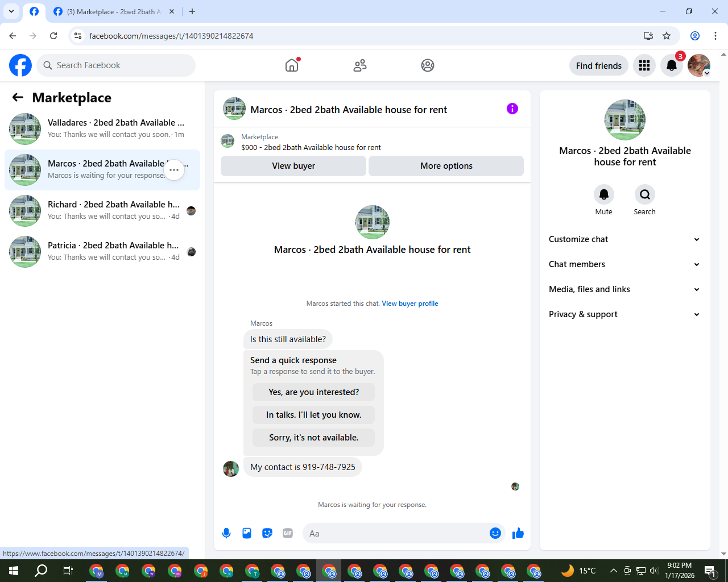Open the Chrome profile icon in toolbar

tap(695, 36)
